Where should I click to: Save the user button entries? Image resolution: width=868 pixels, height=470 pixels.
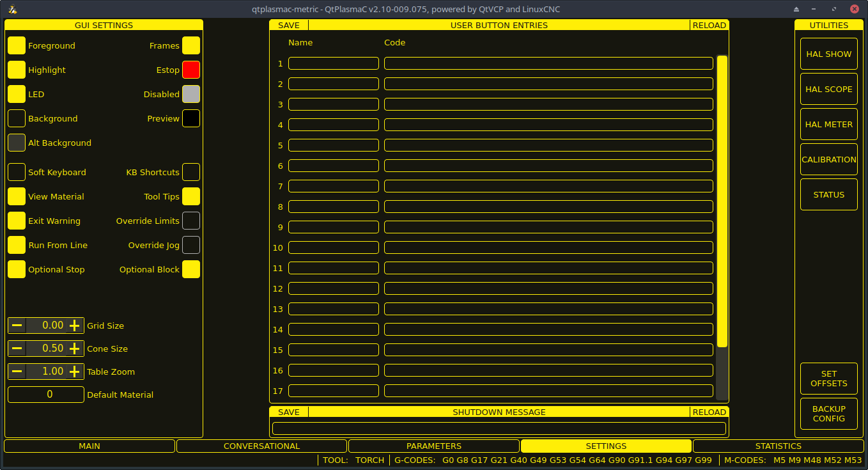click(x=288, y=25)
